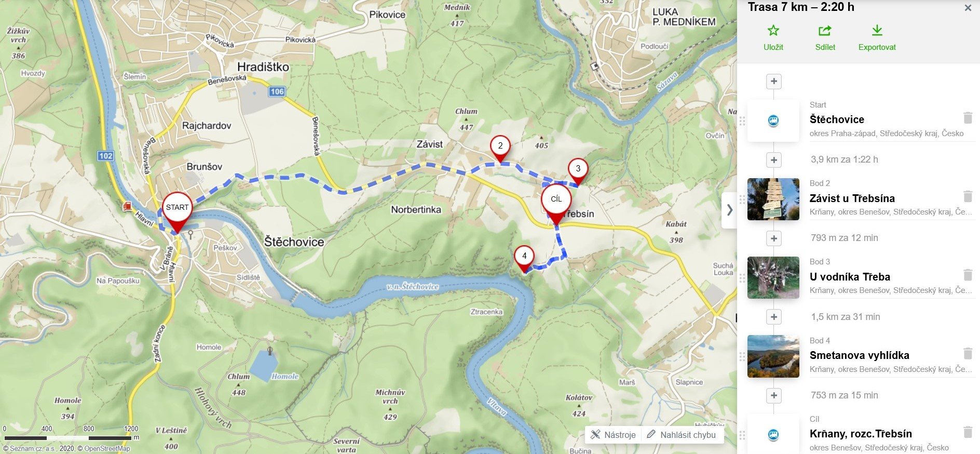Close the route panel
Viewport: 980px width, 454px height.
(968, 8)
